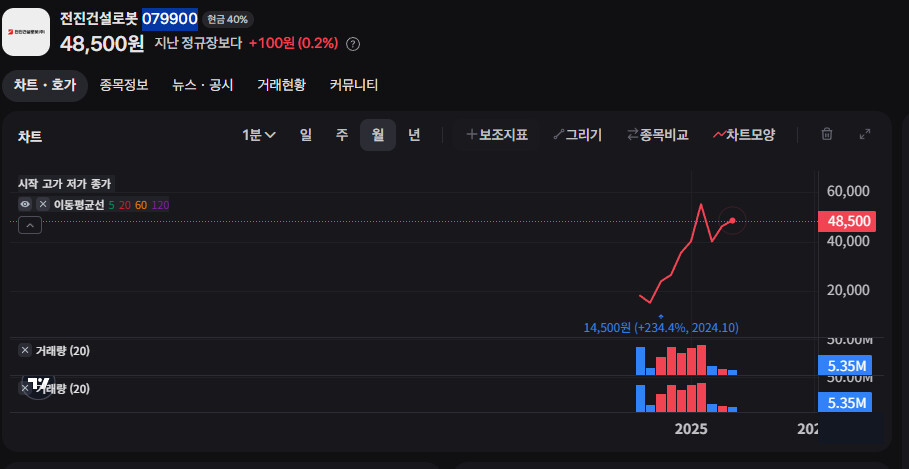909x469 pixels.
Task: Open 종목비교 stock comparison
Action: [x=657, y=135]
